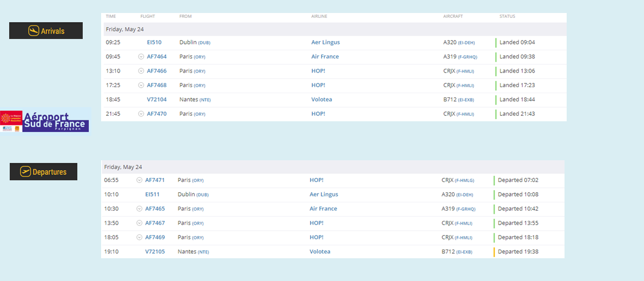Open flight EI511 to Dublin

(x=152, y=194)
